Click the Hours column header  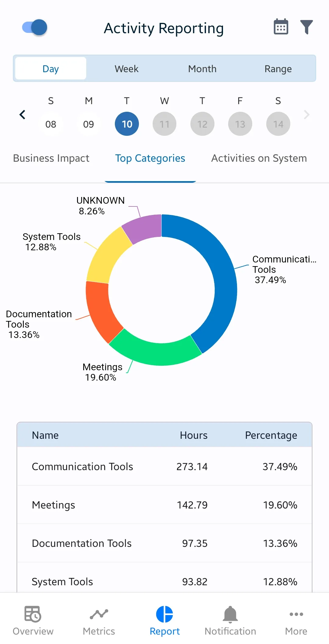coord(194,435)
